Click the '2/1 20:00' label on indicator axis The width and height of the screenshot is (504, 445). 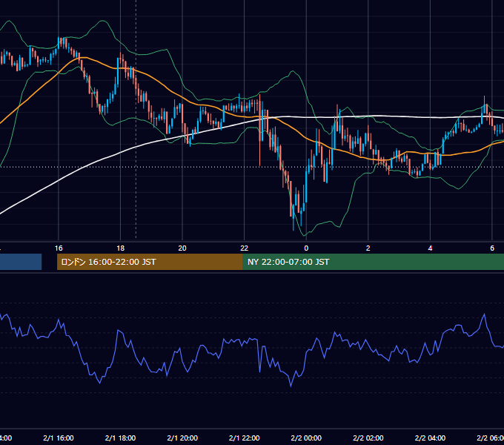coord(182,438)
